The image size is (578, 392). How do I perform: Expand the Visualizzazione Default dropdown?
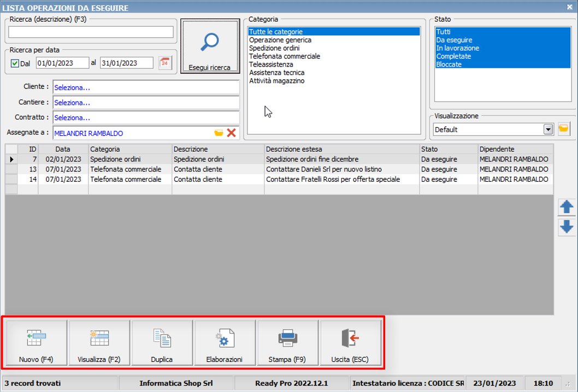tap(548, 129)
